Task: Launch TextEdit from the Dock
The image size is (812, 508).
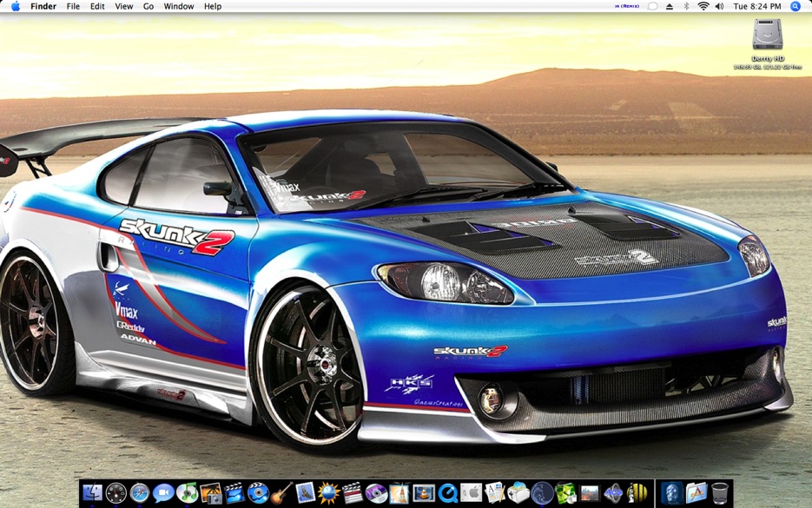Action: tap(495, 492)
